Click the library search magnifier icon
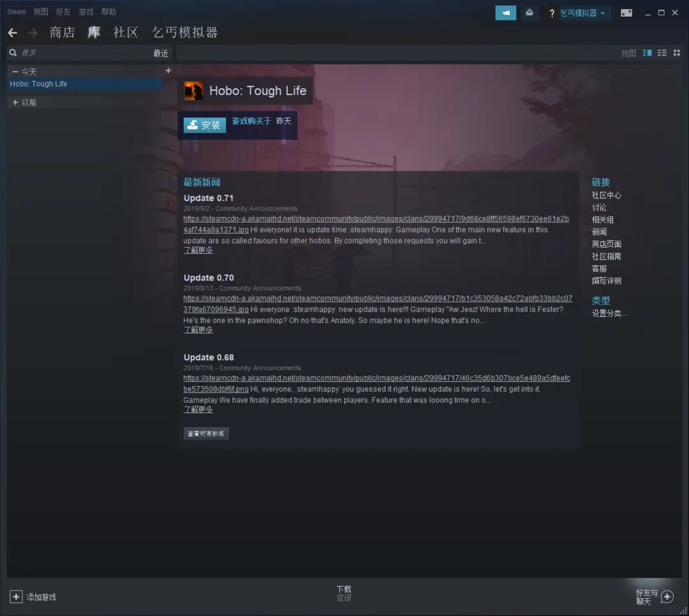The height and width of the screenshot is (616, 689). click(13, 53)
